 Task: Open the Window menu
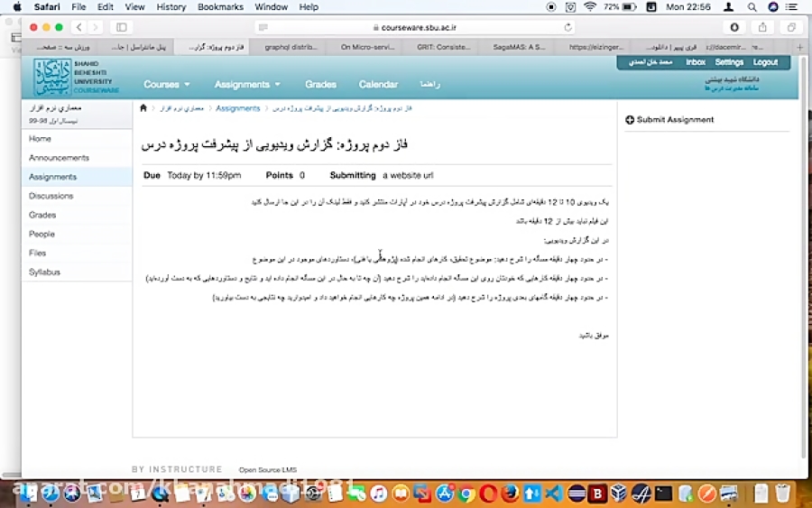pos(271,7)
